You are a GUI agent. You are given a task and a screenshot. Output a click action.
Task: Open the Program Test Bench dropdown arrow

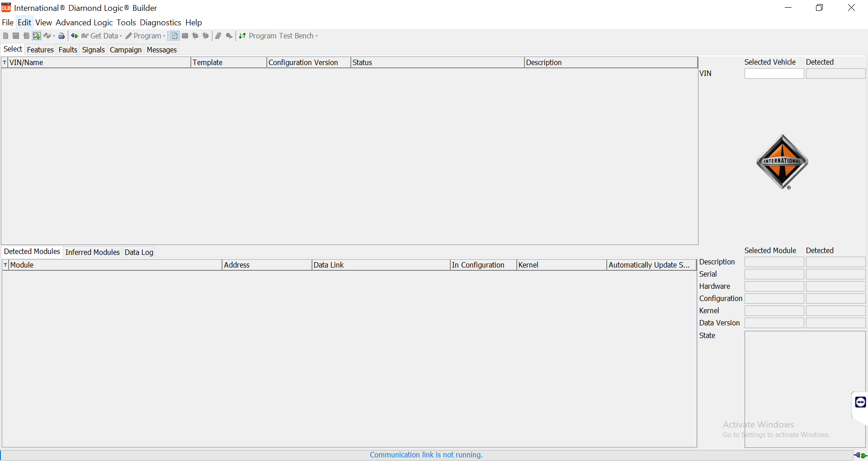coord(316,36)
